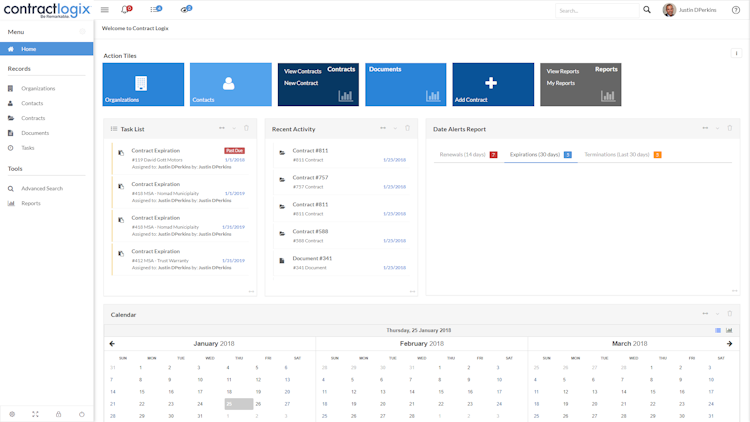
Task: Open settings gear icon at sidebar bottom
Action: tap(12, 414)
